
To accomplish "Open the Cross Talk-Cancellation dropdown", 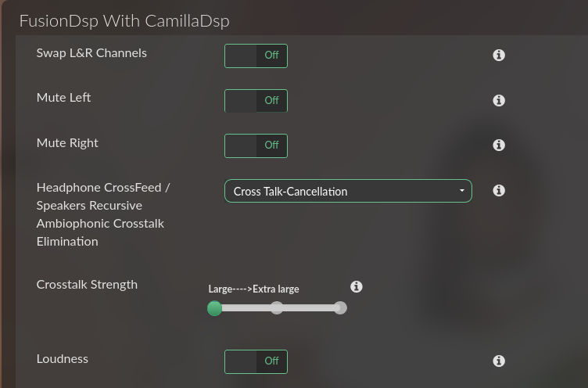I will tap(348, 191).
